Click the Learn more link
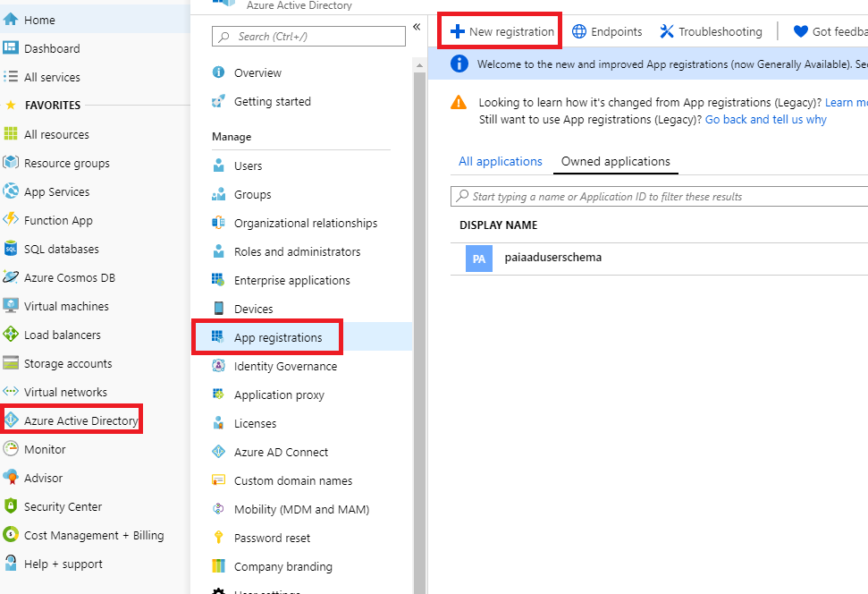868x594 pixels. (846, 102)
